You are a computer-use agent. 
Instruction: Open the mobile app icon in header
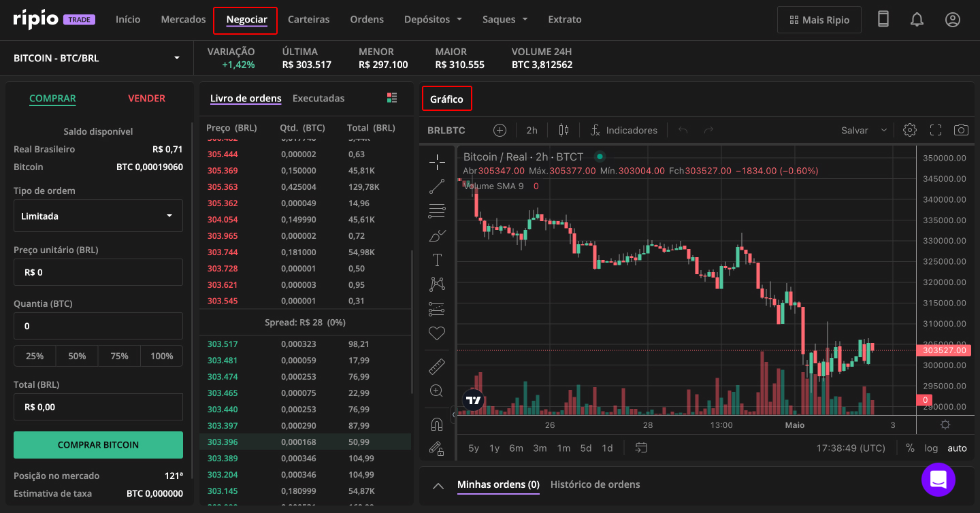pos(883,20)
